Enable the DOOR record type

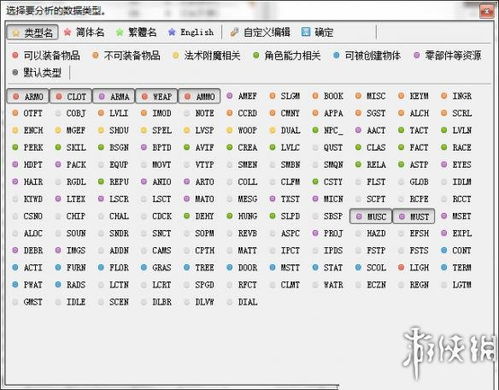point(242,268)
